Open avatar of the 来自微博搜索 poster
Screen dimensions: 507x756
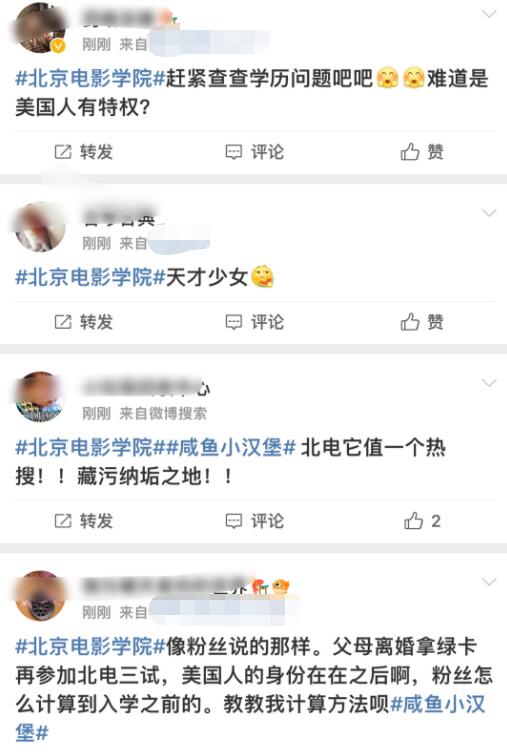click(40, 397)
